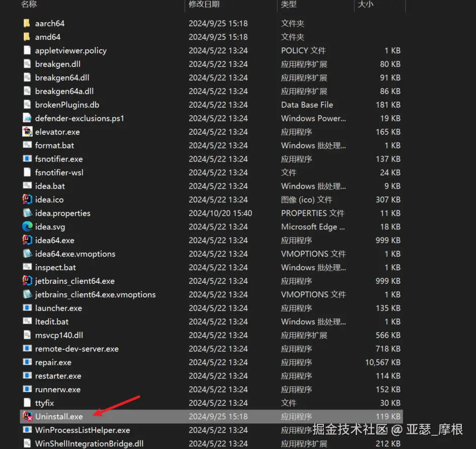
Task: Click the idea64.exe.vmoptions file icon
Action: click(27, 253)
